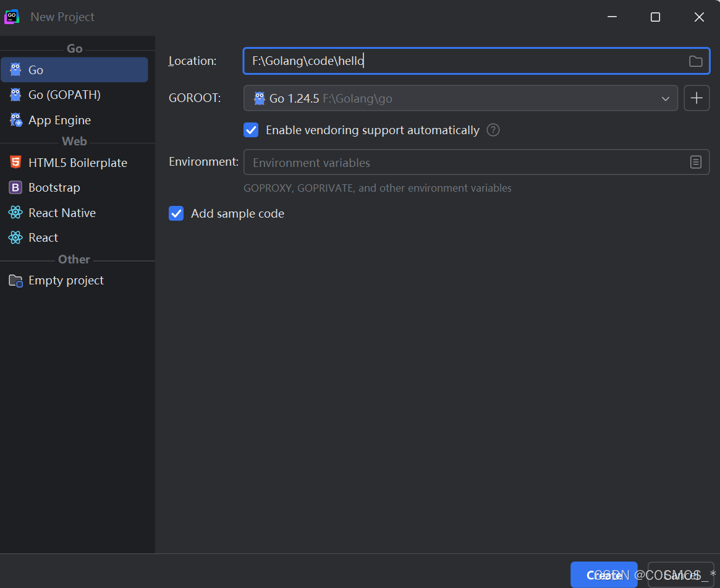Click the GoLand logo in title bar
The image size is (720, 588).
pos(12,17)
